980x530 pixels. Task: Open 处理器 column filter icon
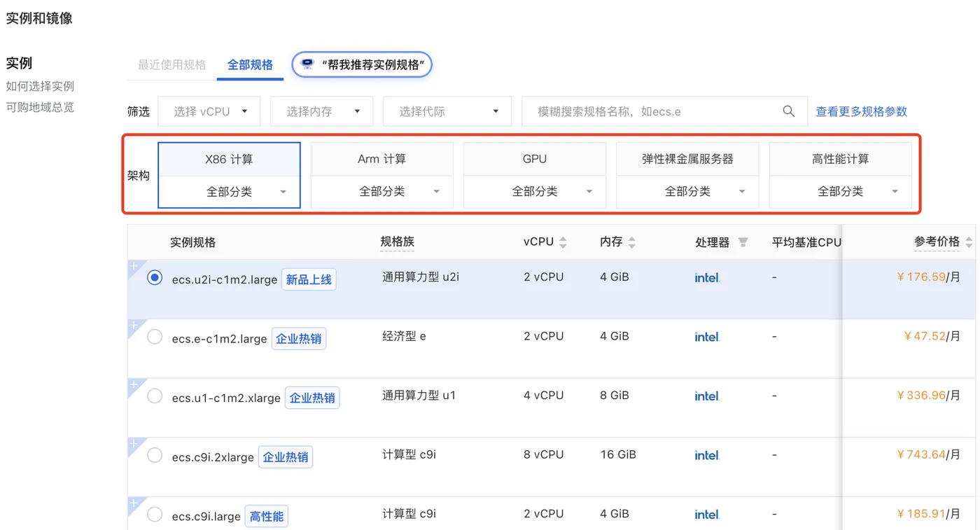[743, 242]
